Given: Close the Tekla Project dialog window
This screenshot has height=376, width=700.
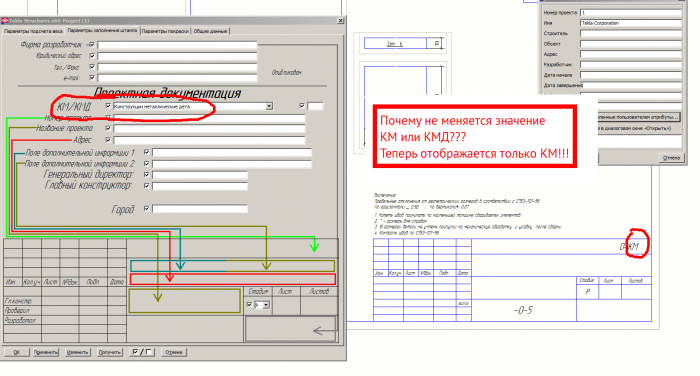Looking at the screenshot, I should 340,21.
